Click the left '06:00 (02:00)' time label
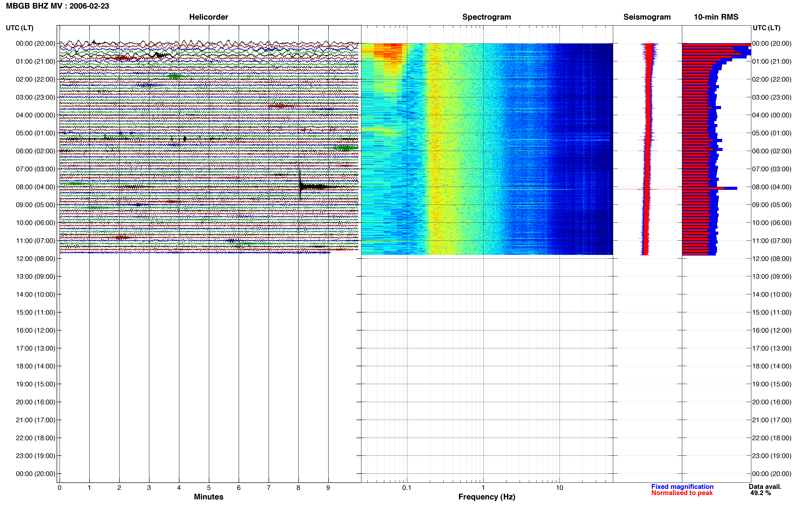The image size is (812, 508). pyautogui.click(x=36, y=151)
